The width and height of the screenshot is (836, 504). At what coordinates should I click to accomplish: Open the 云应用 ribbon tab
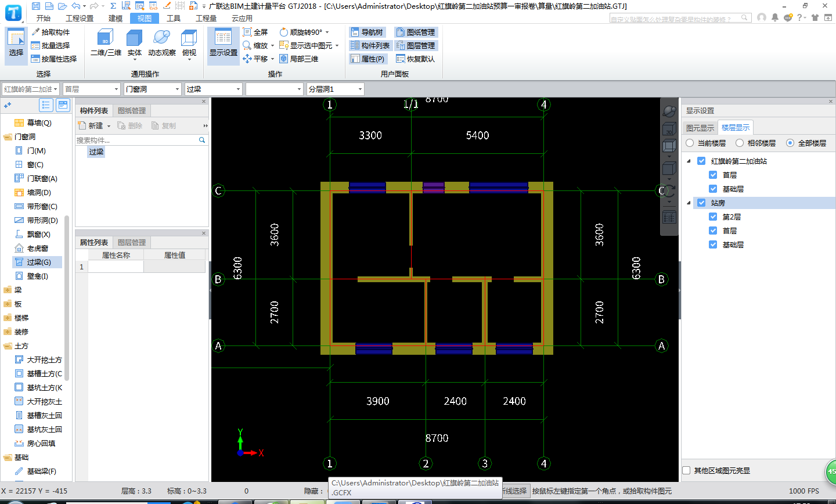click(x=242, y=18)
